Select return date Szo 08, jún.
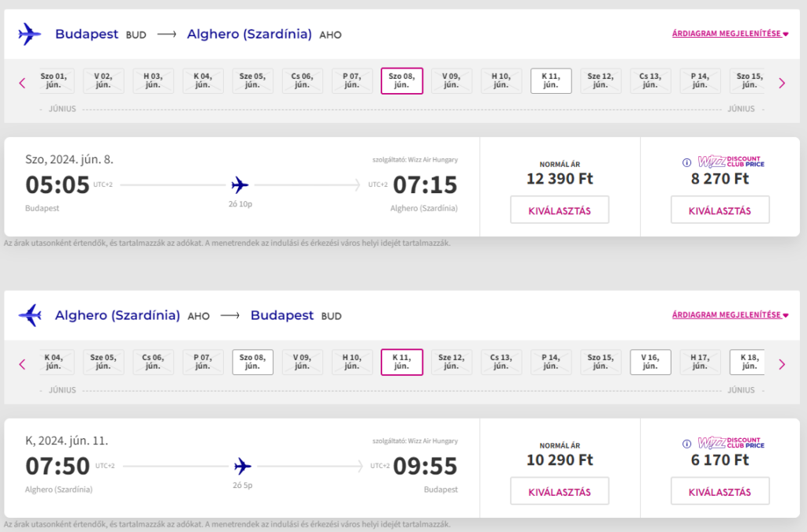The image size is (807, 532). pyautogui.click(x=252, y=362)
